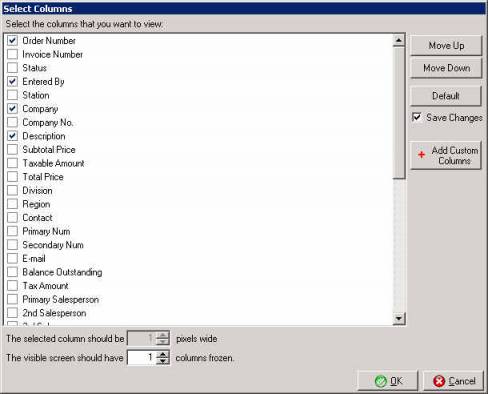This screenshot has width=488, height=394.
Task: Click the pixels wide down arrow
Action: click(163, 342)
